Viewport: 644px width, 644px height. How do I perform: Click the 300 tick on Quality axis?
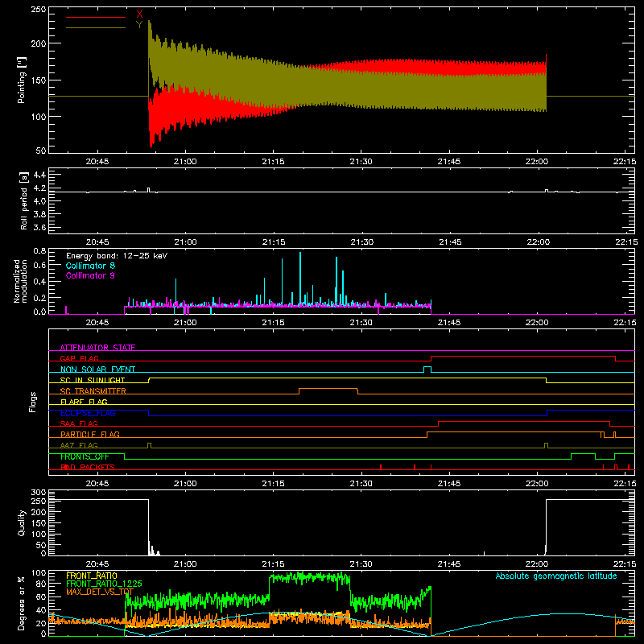point(39,493)
